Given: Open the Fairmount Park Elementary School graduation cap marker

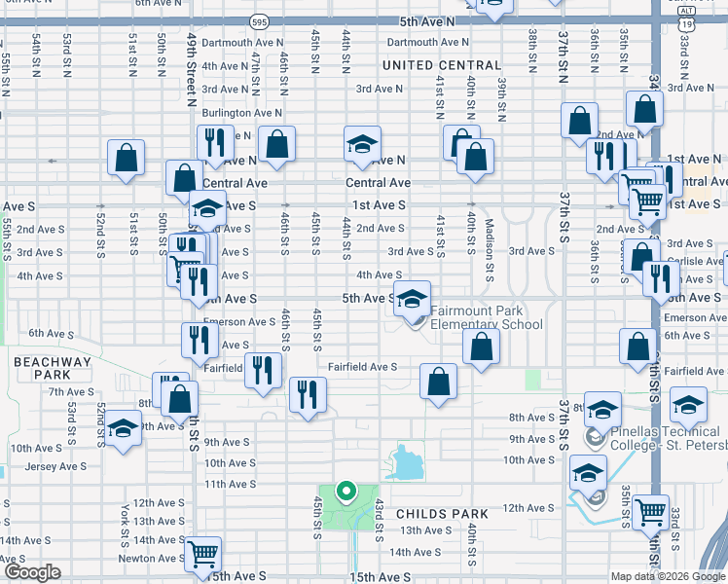Looking at the screenshot, I should [413, 300].
